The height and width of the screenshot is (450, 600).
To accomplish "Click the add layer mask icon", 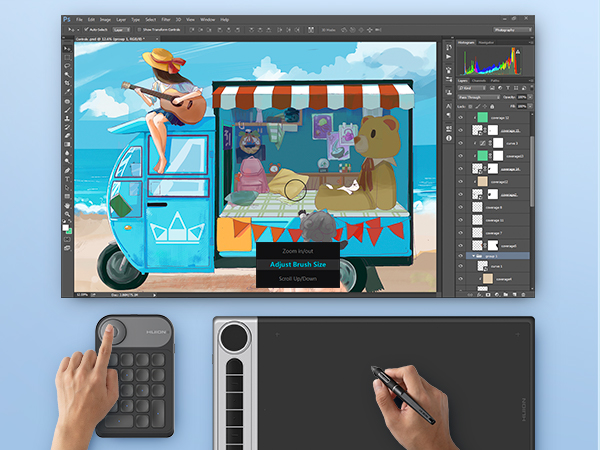I will 488,295.
